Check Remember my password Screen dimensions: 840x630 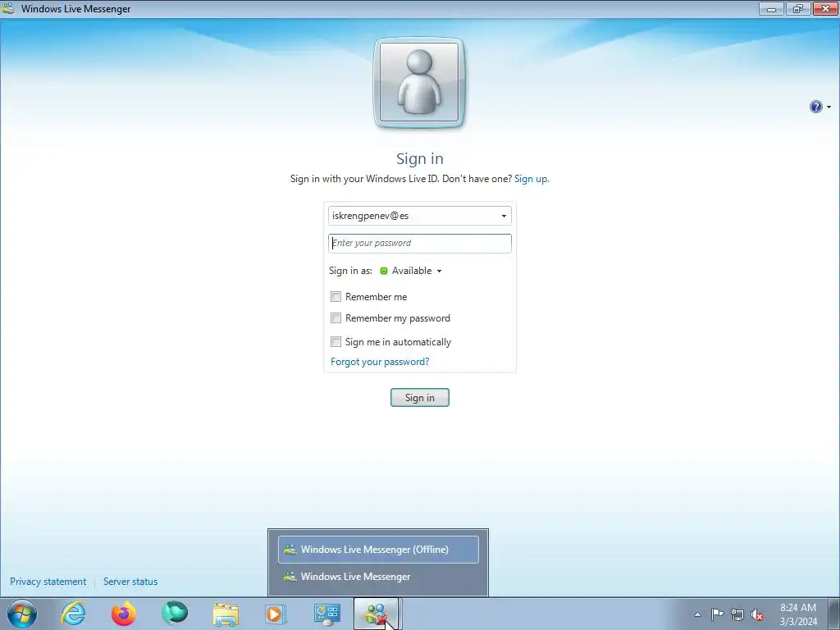[336, 318]
